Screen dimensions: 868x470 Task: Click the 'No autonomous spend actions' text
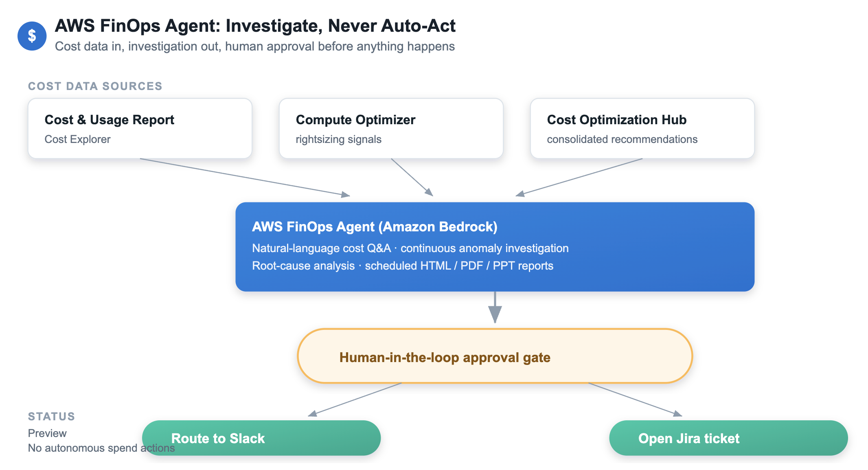pyautogui.click(x=101, y=448)
